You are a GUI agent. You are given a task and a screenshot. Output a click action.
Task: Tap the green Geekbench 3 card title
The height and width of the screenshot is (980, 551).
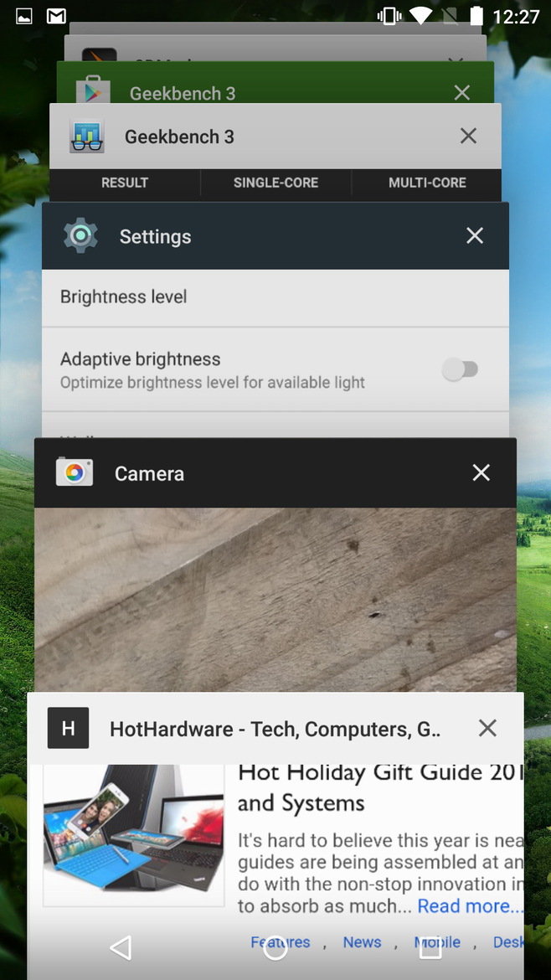point(183,94)
